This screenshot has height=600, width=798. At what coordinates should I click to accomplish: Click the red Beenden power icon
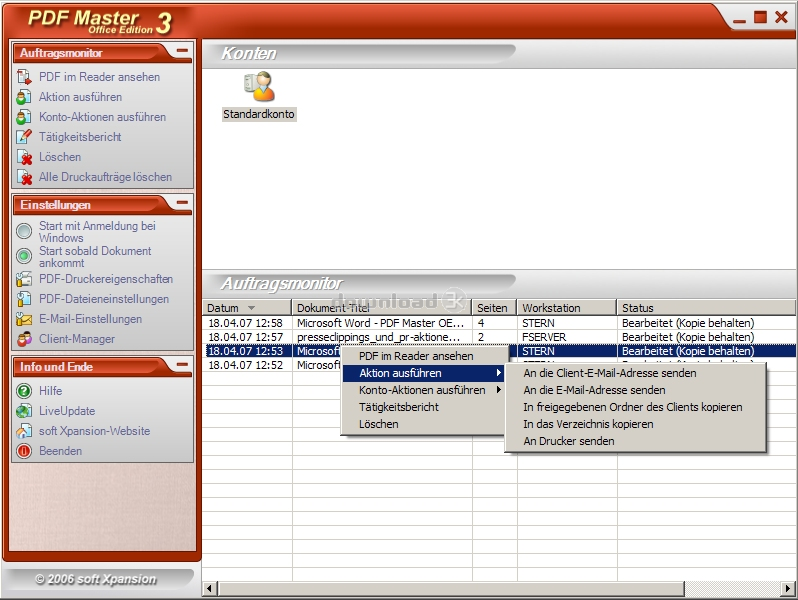pyautogui.click(x=24, y=451)
